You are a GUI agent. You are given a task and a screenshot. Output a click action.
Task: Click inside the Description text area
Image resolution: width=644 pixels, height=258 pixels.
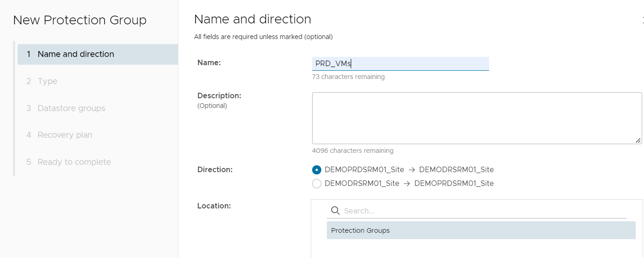(476, 118)
